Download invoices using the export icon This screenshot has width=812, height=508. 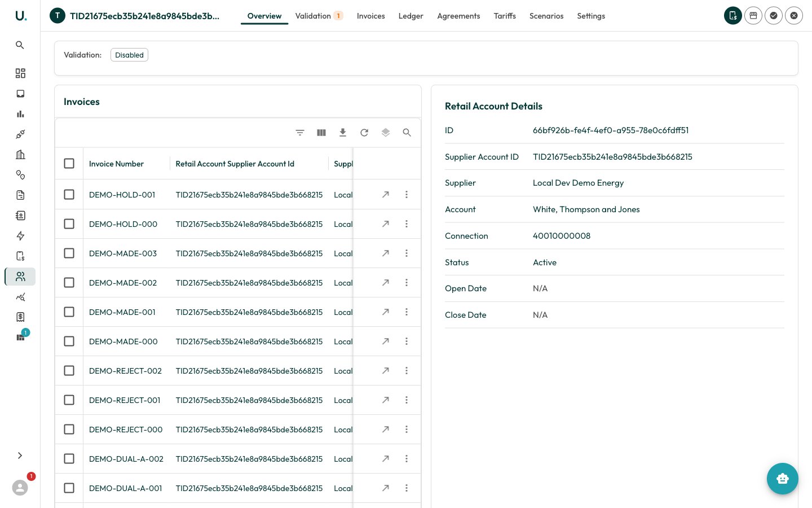pos(343,133)
